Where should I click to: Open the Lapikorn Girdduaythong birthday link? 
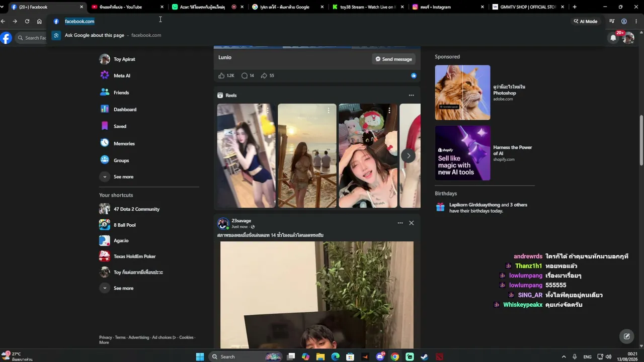(x=474, y=205)
